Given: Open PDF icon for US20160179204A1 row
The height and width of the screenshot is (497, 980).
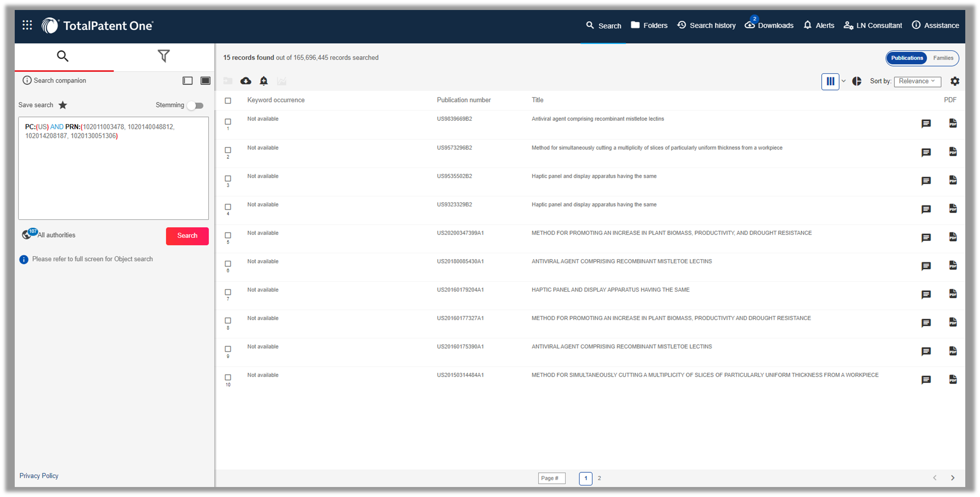Looking at the screenshot, I should 953,294.
